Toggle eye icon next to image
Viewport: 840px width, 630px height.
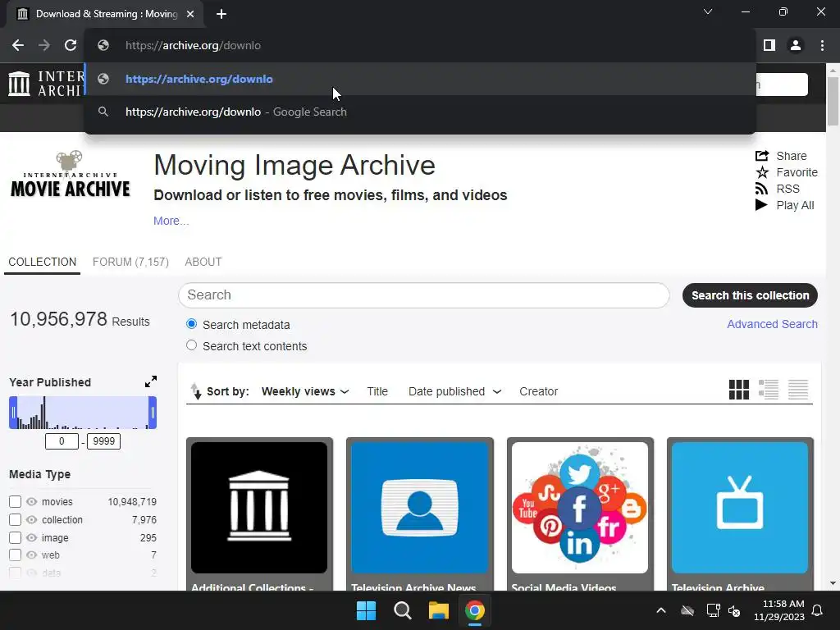(32, 537)
